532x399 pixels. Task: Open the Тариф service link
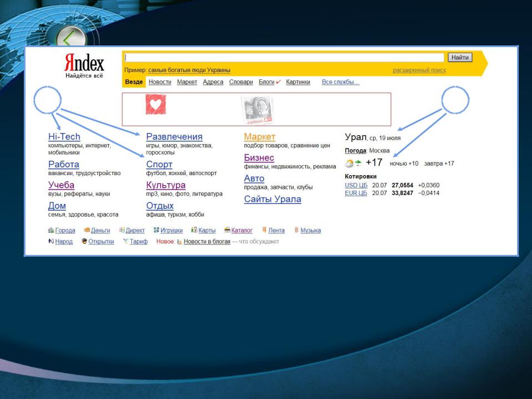pos(139,242)
